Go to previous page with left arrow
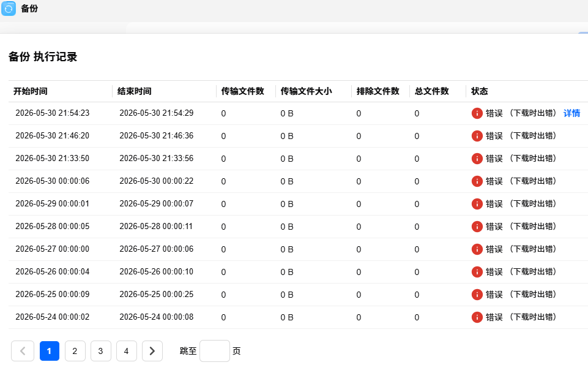Screen dimensions: 588x373 (23, 351)
